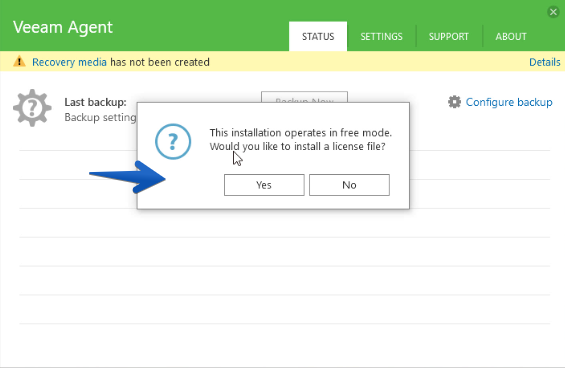Click the question mark icon in dialog
Screen dimensions: 565x368
tap(173, 142)
